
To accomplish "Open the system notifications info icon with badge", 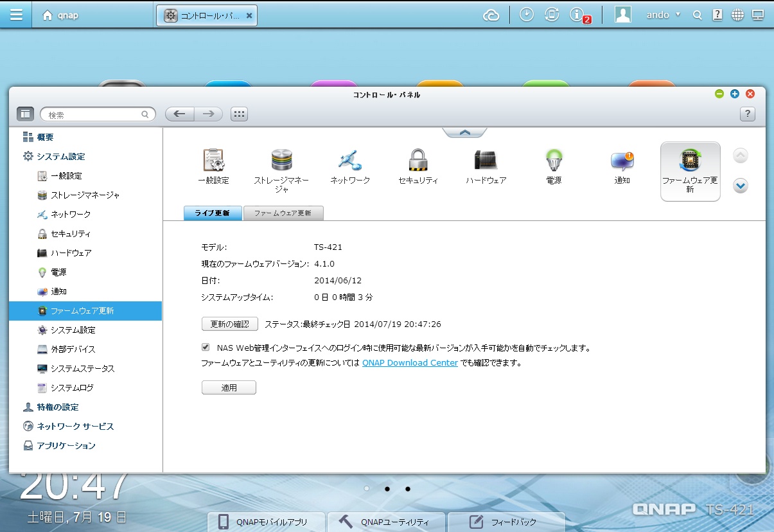I will (577, 15).
